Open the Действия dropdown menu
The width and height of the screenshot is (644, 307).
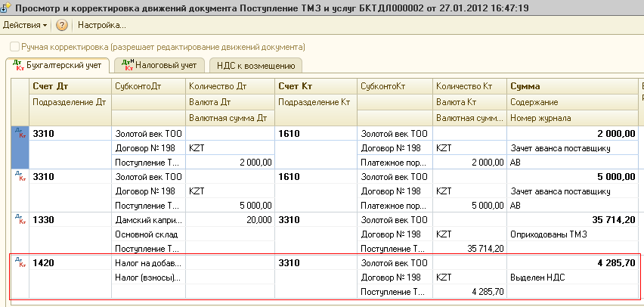click(x=25, y=25)
